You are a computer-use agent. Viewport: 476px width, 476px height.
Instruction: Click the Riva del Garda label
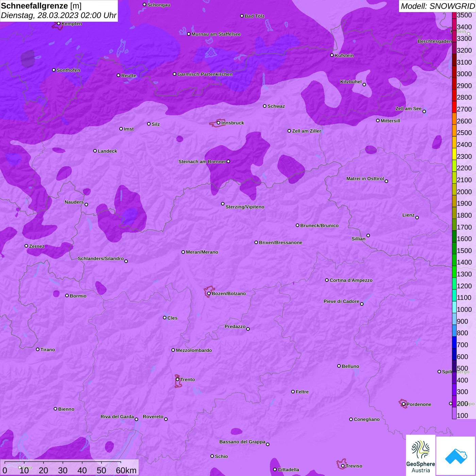(117, 417)
